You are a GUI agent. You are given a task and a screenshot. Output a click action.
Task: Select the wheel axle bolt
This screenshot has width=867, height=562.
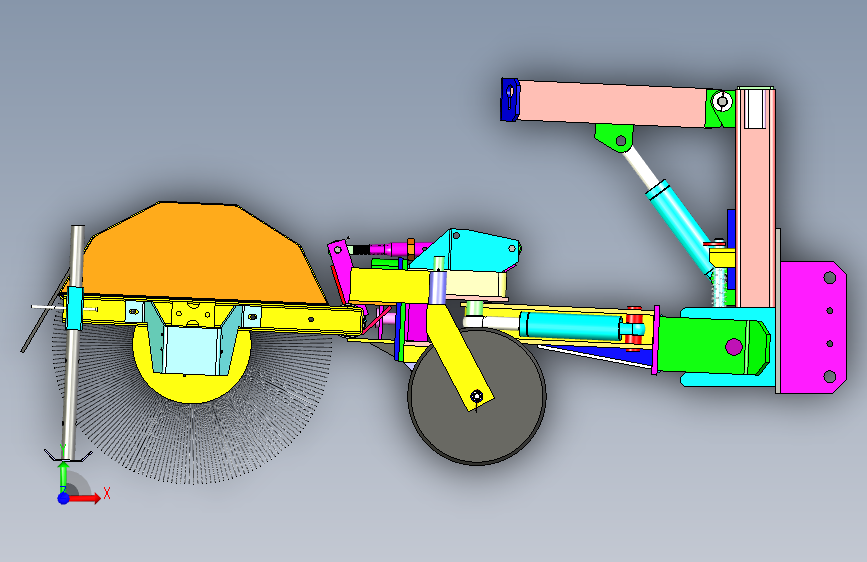477,396
